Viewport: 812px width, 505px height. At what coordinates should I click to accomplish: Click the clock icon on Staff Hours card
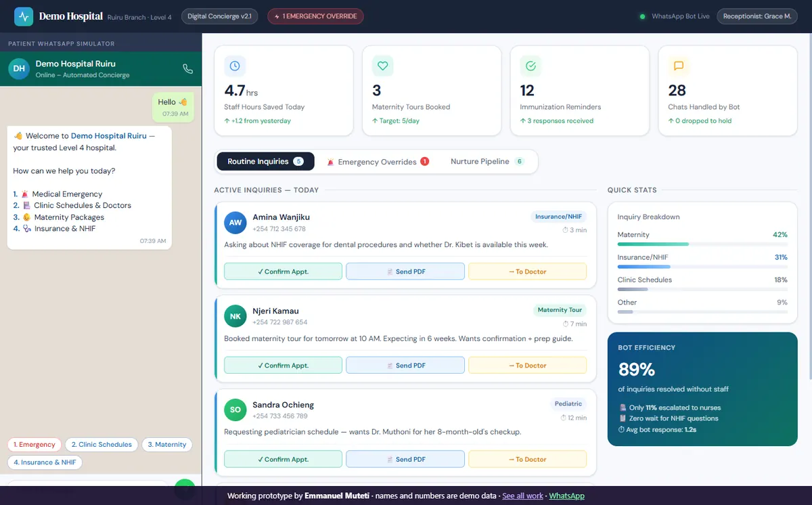click(235, 66)
